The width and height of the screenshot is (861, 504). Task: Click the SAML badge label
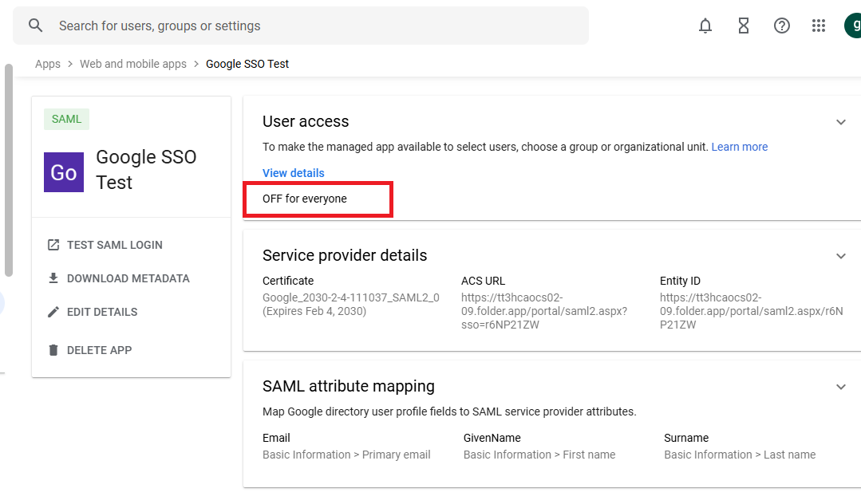click(x=66, y=119)
